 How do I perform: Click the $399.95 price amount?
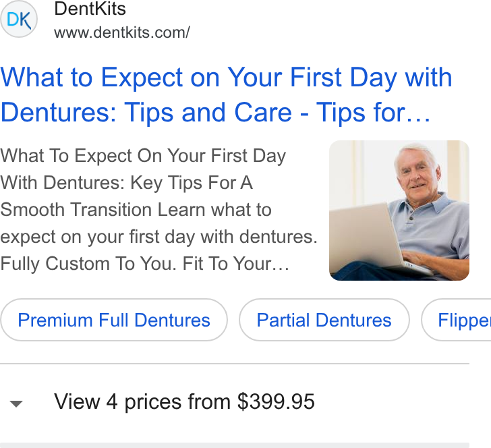(276, 401)
